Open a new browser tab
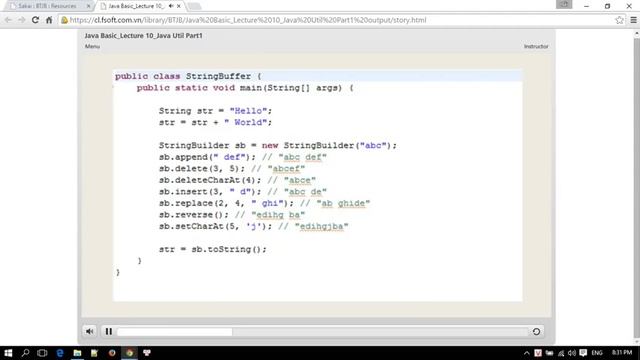This screenshot has height=360, width=640. coord(194,6)
